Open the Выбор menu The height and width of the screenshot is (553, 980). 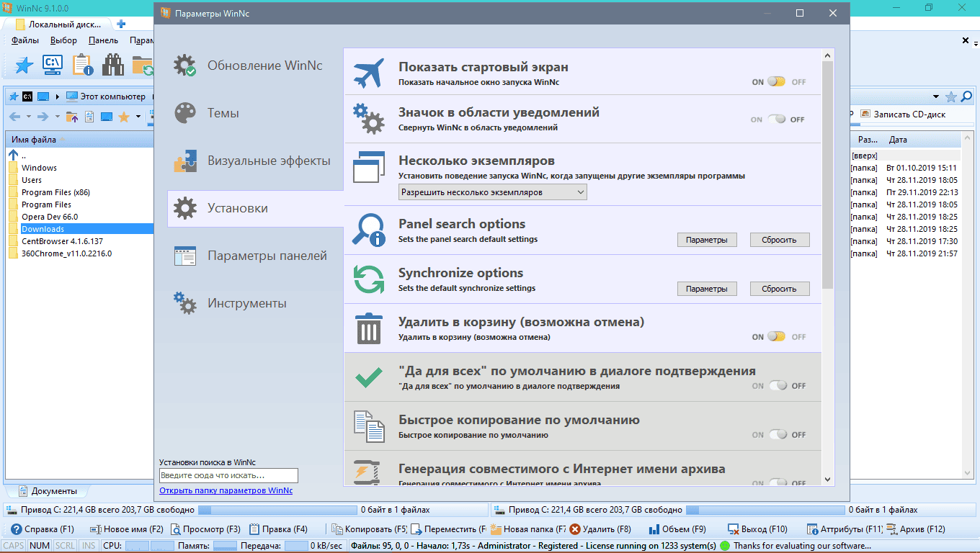(x=64, y=40)
